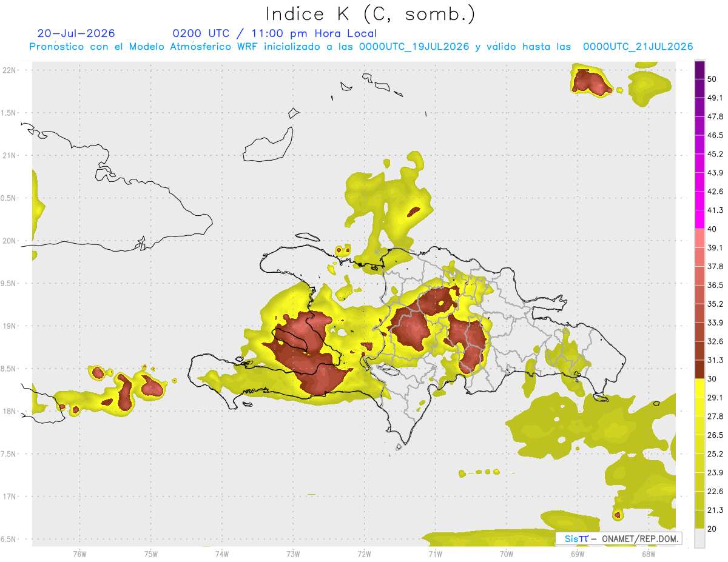Click the longitude label "72W"
This screenshot has width=728, height=562.
click(364, 554)
